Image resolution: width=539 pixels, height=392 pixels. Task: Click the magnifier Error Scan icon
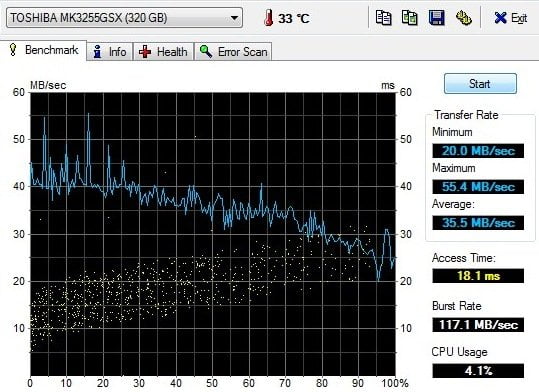[206, 52]
